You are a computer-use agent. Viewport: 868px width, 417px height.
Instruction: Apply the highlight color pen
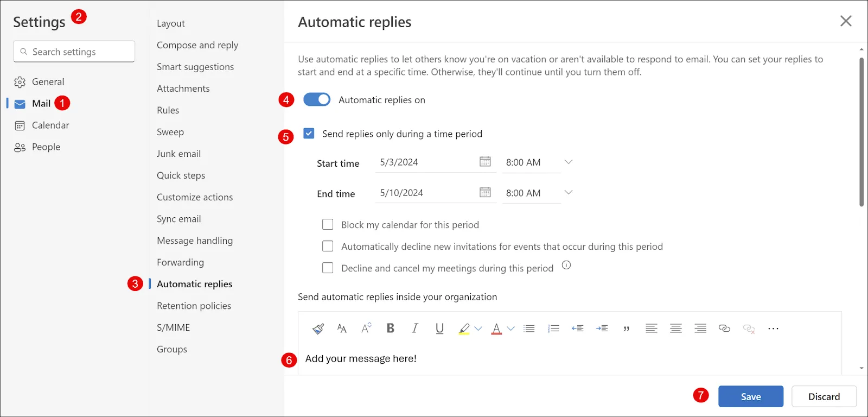click(464, 328)
